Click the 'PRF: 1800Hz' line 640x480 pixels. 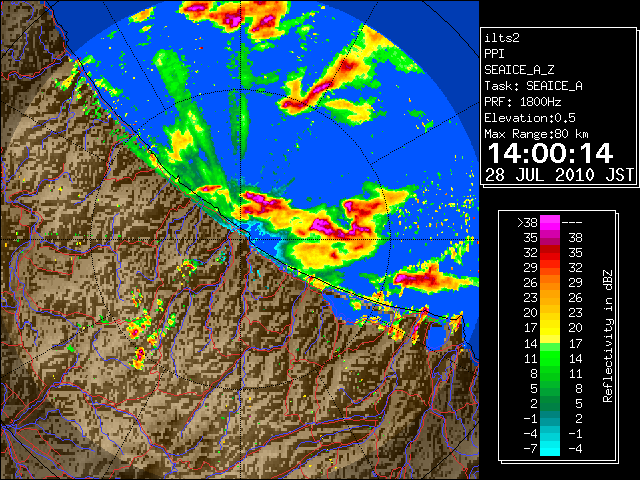pyautogui.click(x=522, y=102)
